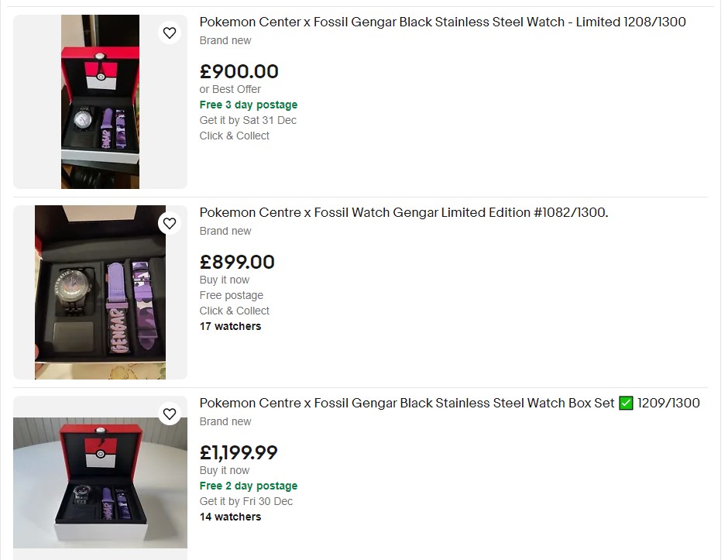
Task: Click the 'Free 3 day postage' label
Action: (248, 105)
